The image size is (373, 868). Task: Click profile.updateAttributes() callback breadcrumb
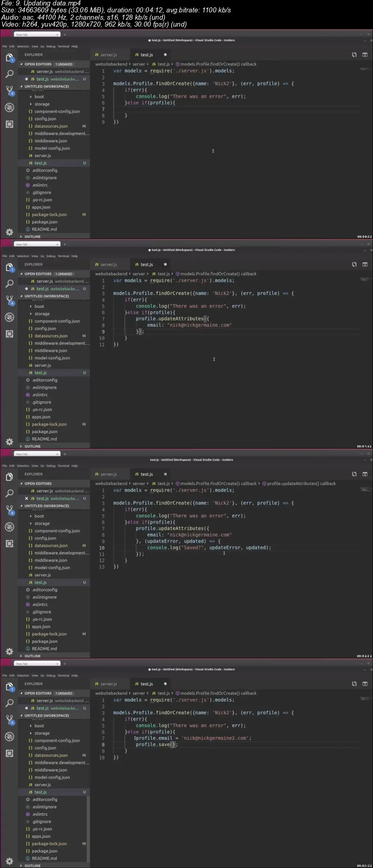pos(299,484)
